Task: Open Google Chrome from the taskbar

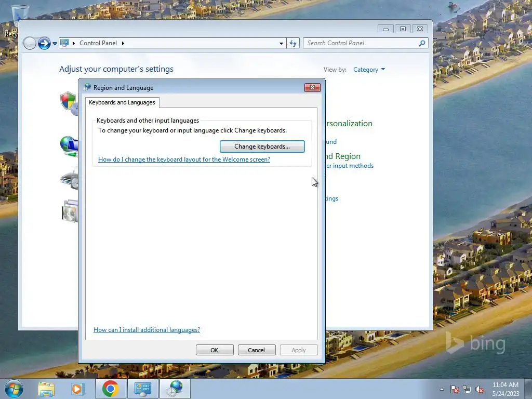Action: tap(110, 389)
